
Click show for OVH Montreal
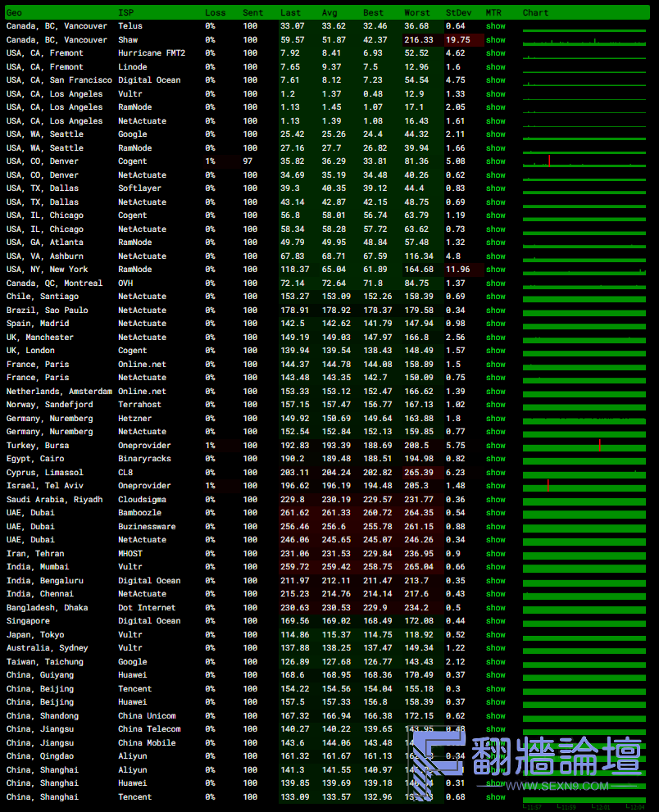[495, 284]
